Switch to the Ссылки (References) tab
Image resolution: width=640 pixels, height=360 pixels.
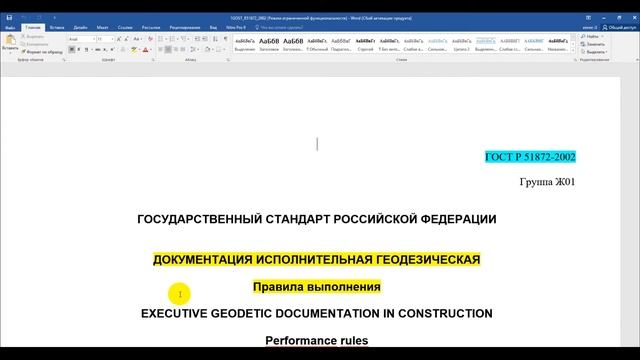[125, 27]
